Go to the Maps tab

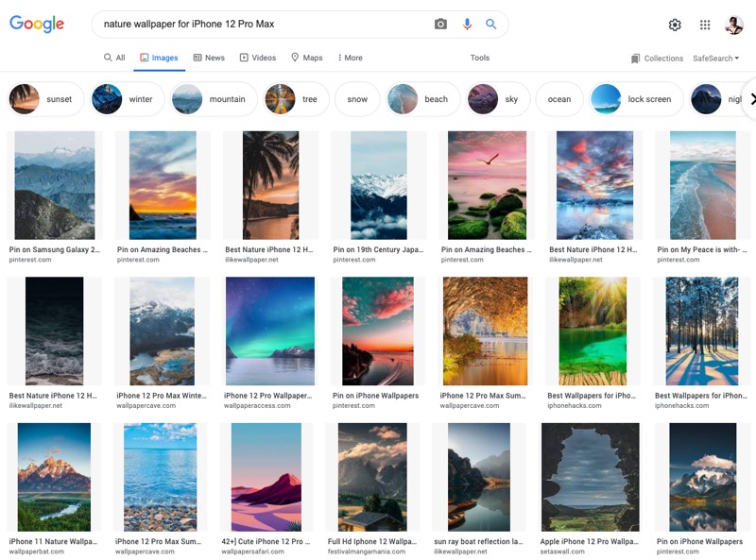coord(306,58)
